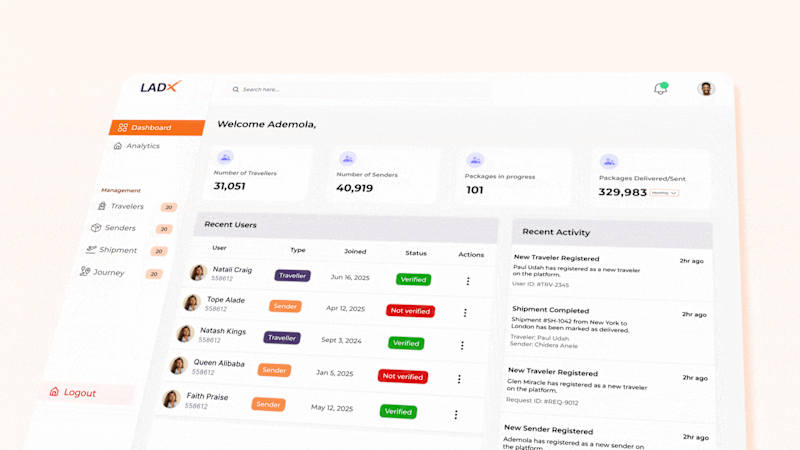Click the Logout door icon
This screenshot has height=450, width=800.
pyautogui.click(x=54, y=391)
